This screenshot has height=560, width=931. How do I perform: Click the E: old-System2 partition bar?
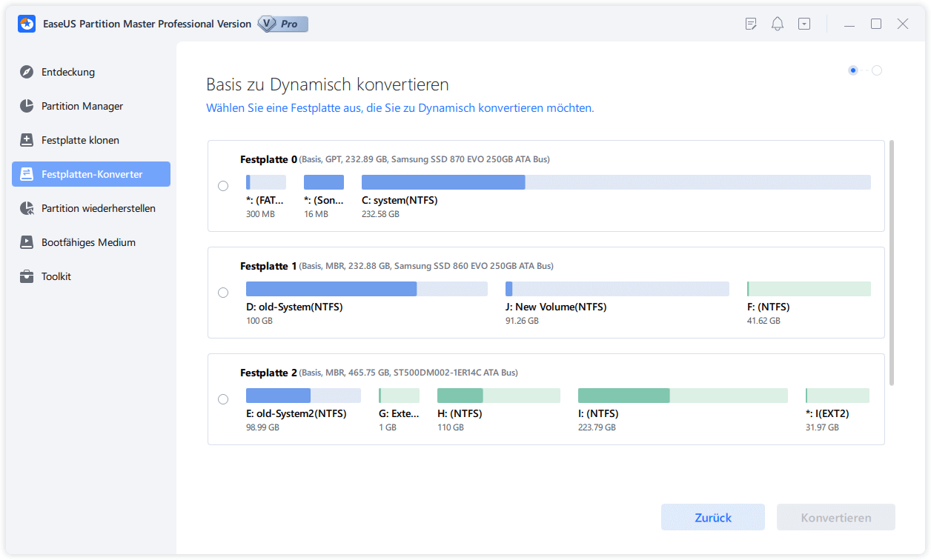[303, 396]
